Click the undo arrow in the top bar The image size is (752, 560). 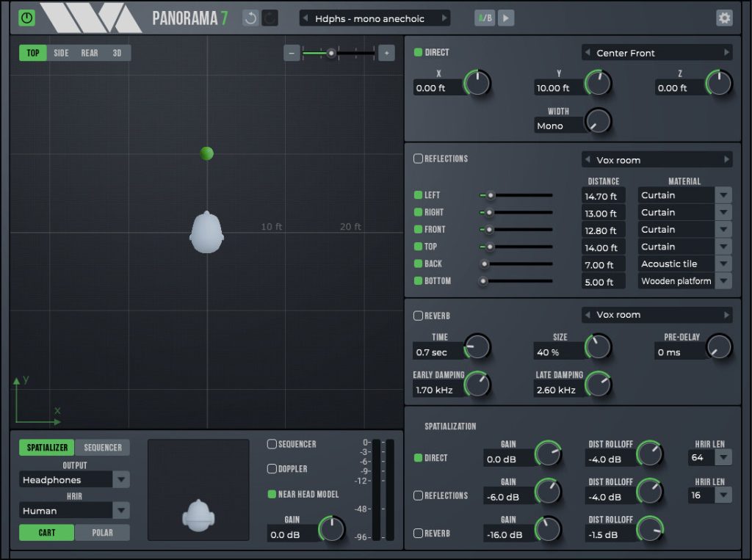[x=250, y=16]
